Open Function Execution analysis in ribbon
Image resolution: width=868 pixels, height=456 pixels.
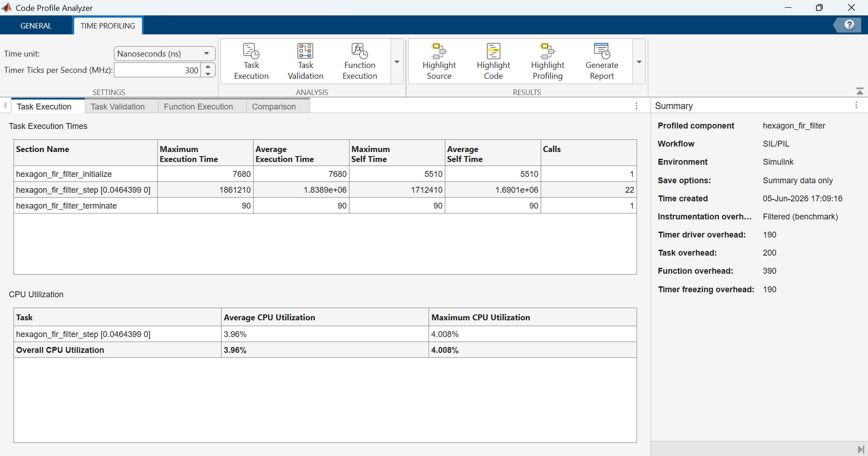(x=360, y=62)
